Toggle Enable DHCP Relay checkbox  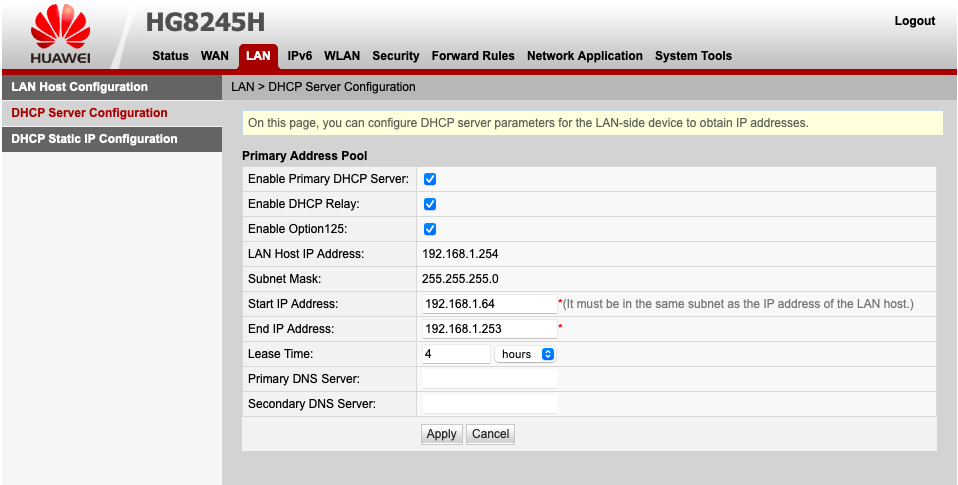(430, 204)
